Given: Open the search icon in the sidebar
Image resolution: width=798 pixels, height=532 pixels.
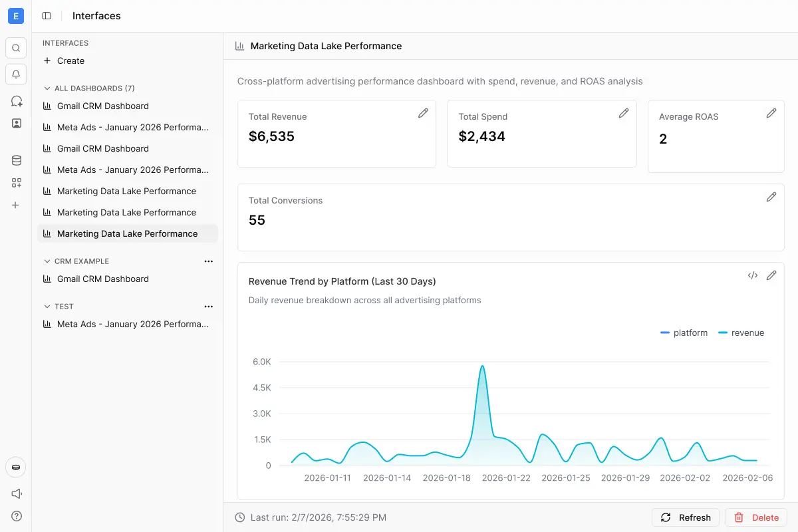Looking at the screenshot, I should click(x=15, y=47).
